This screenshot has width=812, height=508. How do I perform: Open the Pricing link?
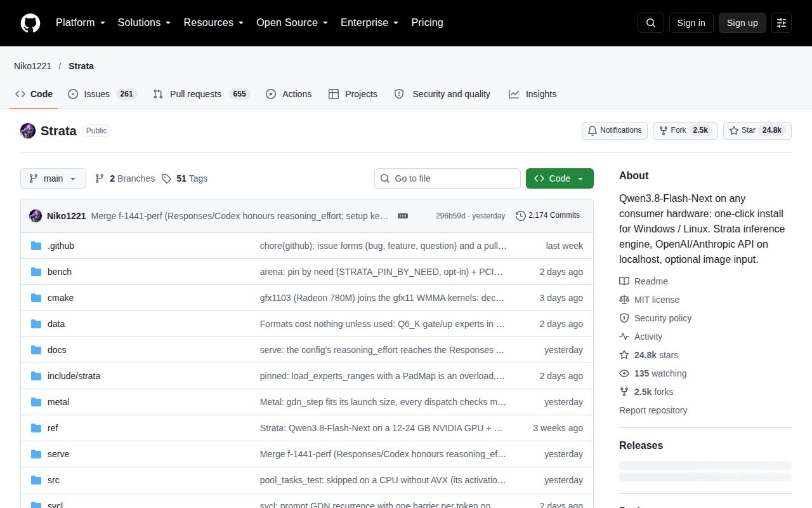pos(427,23)
